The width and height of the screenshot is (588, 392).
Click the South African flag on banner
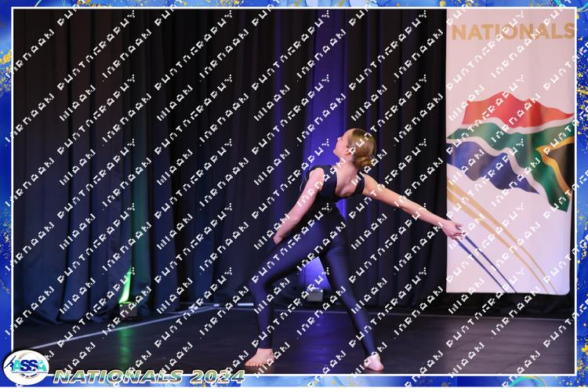(x=510, y=151)
